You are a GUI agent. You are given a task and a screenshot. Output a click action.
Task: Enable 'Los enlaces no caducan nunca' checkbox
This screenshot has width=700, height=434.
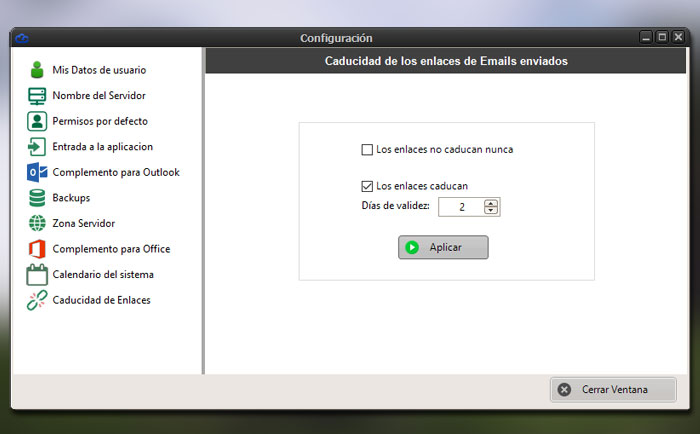point(367,150)
